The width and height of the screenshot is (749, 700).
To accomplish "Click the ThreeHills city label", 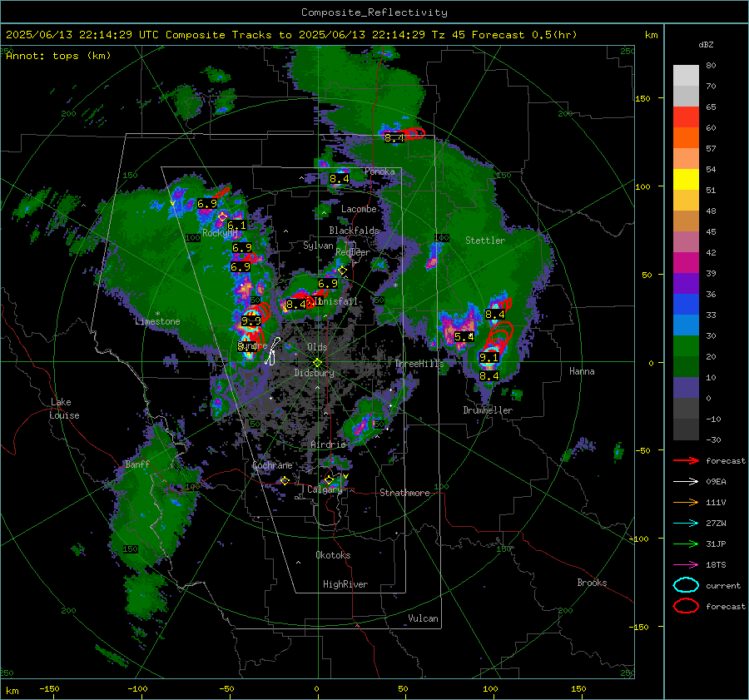I will tap(419, 364).
